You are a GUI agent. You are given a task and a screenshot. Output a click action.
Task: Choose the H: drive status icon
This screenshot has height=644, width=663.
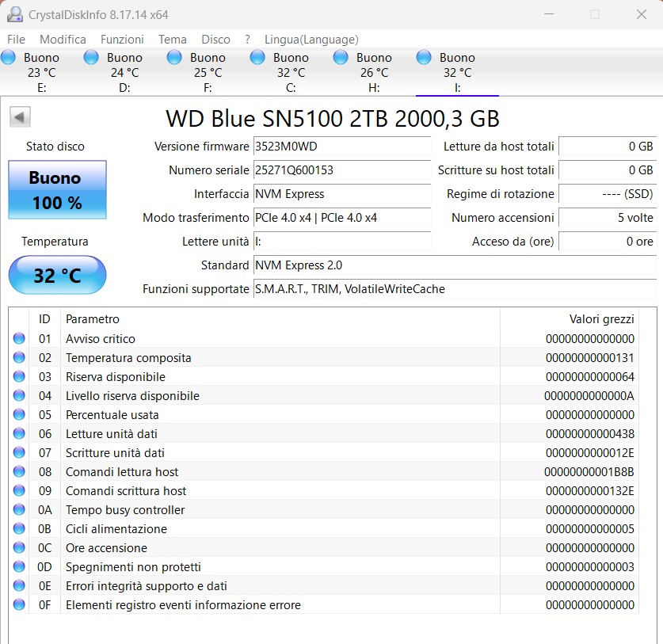pos(341,57)
